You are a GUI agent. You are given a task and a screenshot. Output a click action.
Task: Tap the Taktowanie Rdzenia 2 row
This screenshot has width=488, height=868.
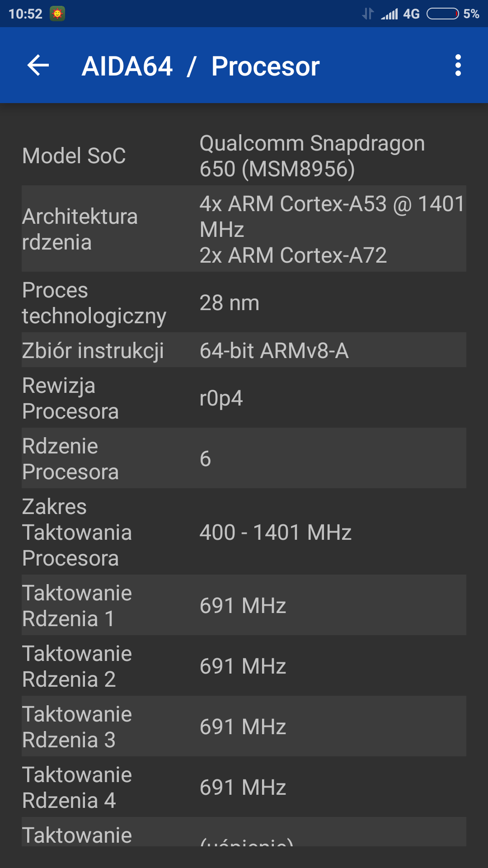244,666
